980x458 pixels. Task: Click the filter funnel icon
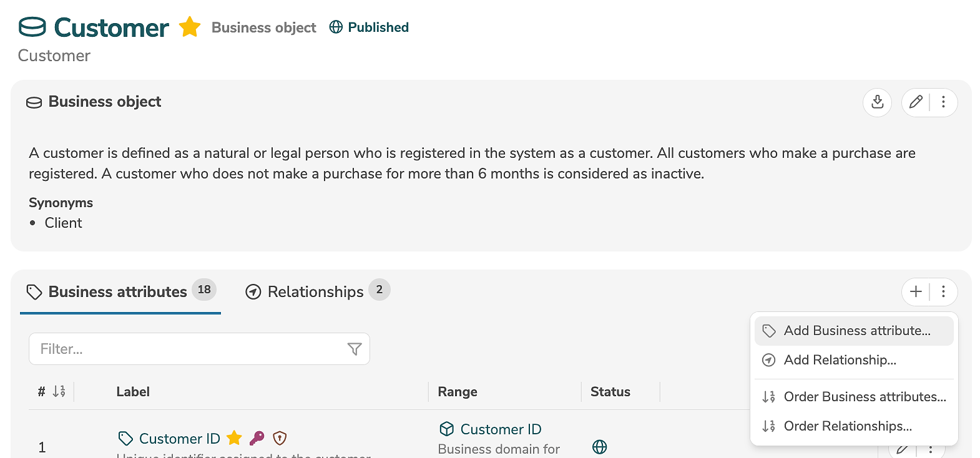pos(354,349)
